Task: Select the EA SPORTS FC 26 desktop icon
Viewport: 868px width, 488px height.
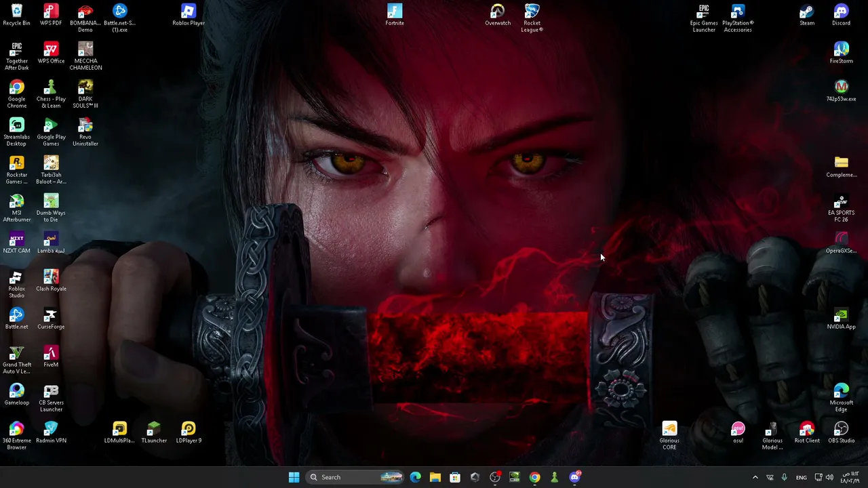Action: pyautogui.click(x=841, y=208)
